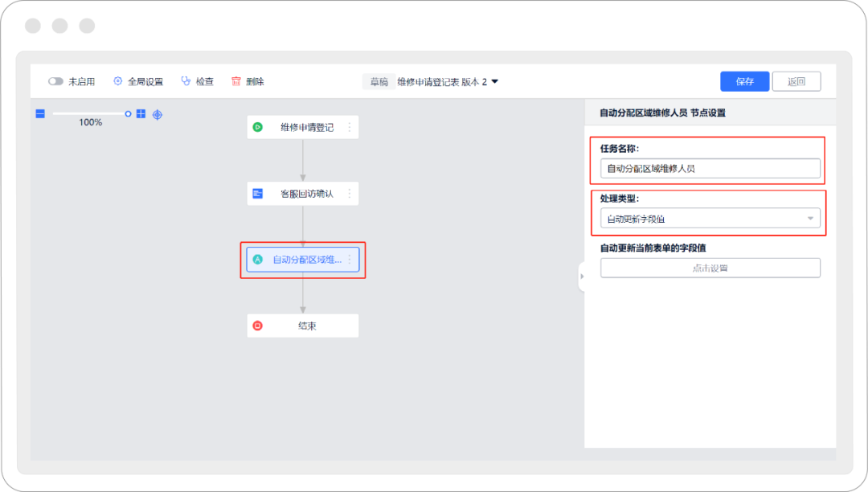868x492 pixels.
Task: Click the center canvas target icon
Action: (x=158, y=114)
